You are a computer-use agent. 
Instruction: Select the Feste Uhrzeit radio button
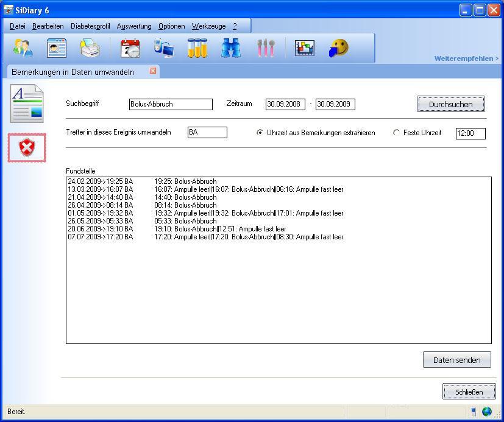pyautogui.click(x=396, y=132)
